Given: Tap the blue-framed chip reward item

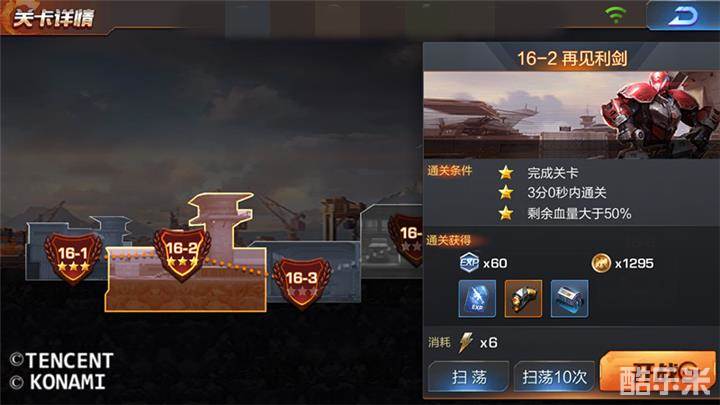Looking at the screenshot, I should pos(569,298).
